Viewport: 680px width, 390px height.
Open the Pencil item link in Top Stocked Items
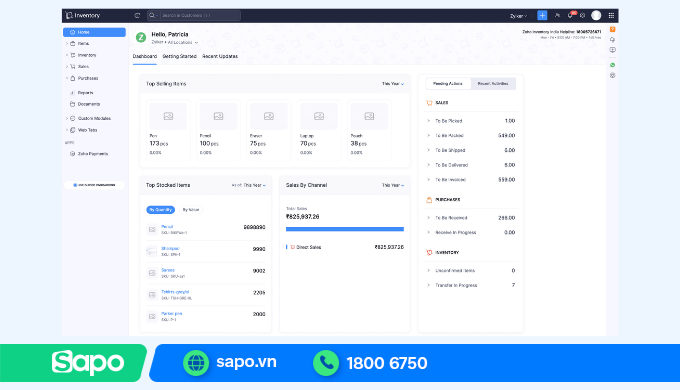pos(167,226)
